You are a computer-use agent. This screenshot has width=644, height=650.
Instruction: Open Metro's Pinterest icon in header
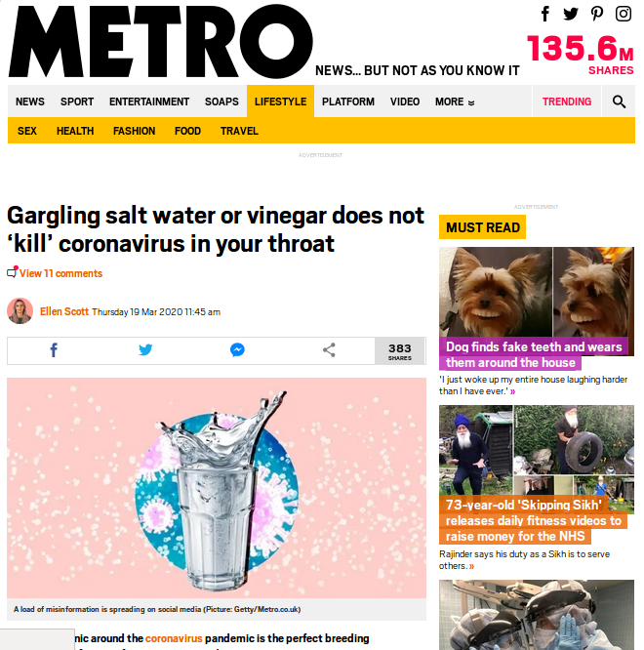[597, 14]
